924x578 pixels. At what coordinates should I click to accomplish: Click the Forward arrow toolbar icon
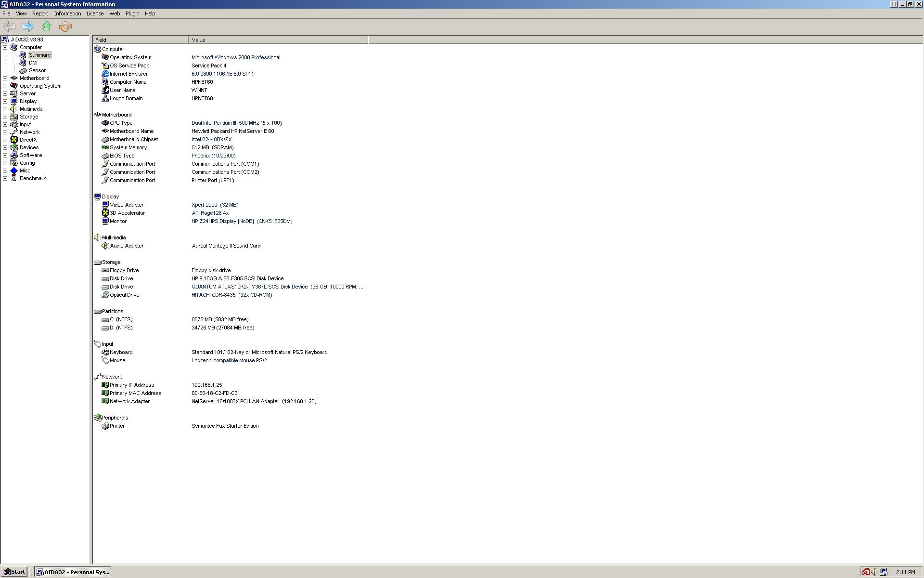(28, 26)
